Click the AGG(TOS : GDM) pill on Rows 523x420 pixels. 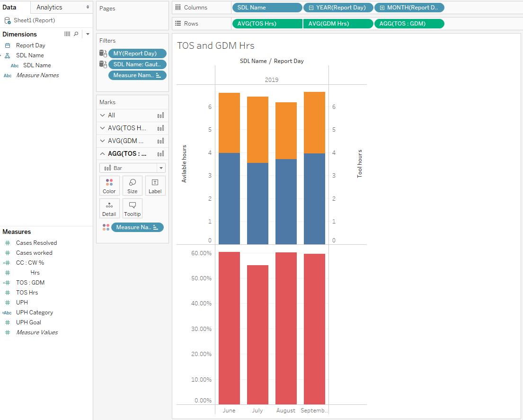(409, 24)
